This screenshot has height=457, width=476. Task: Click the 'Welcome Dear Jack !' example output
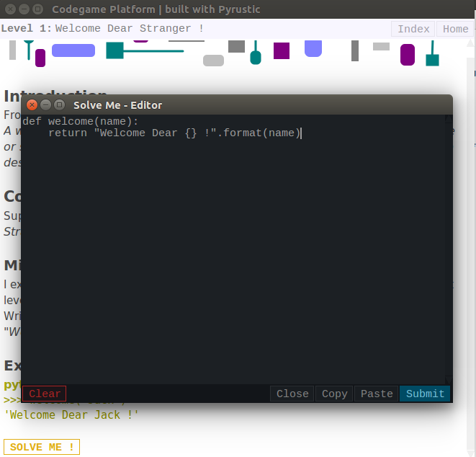71,414
